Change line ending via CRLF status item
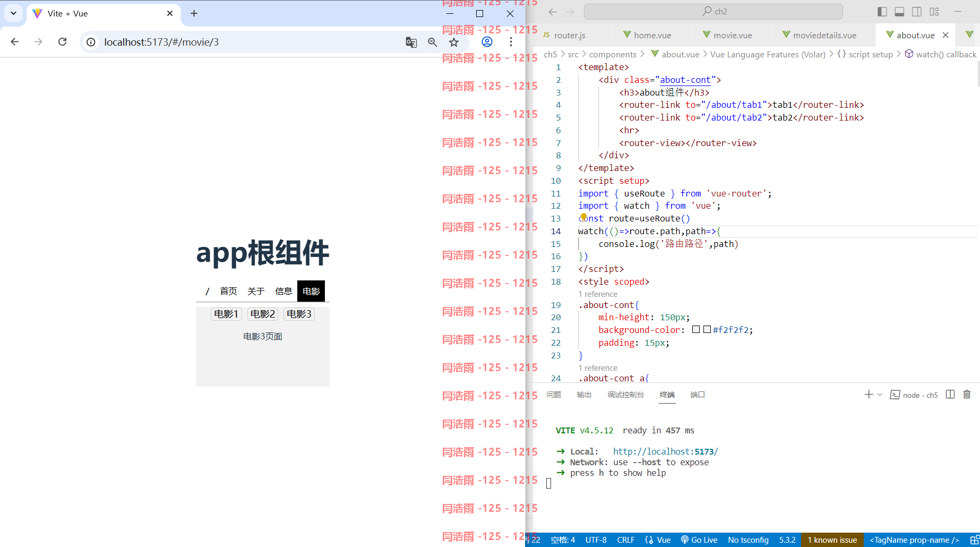Viewport: 980px width, 547px height. [x=626, y=540]
